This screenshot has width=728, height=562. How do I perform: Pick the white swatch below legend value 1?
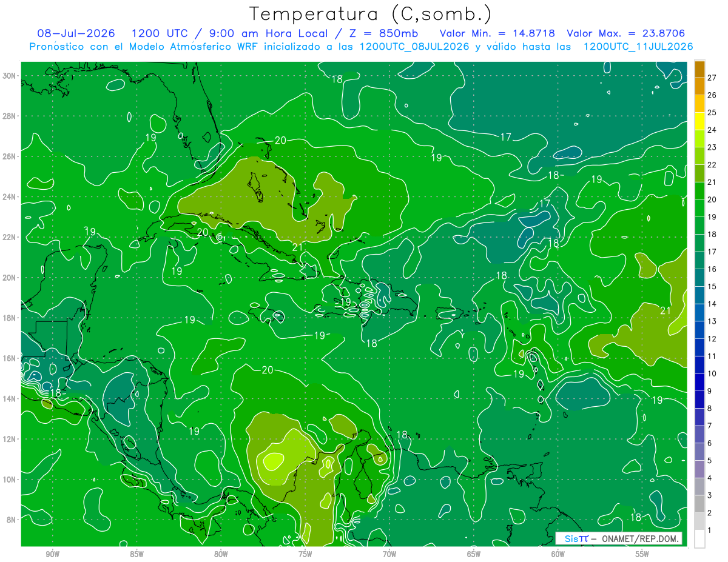[699, 539]
